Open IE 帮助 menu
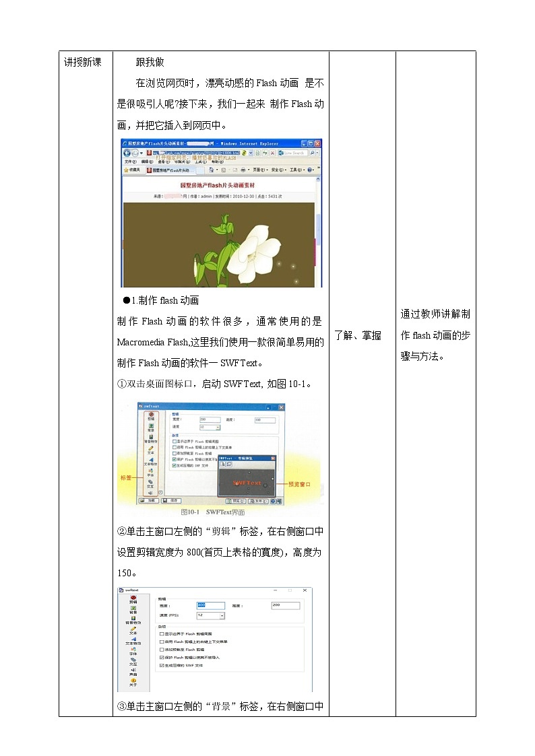The width and height of the screenshot is (535, 756). click(218, 162)
